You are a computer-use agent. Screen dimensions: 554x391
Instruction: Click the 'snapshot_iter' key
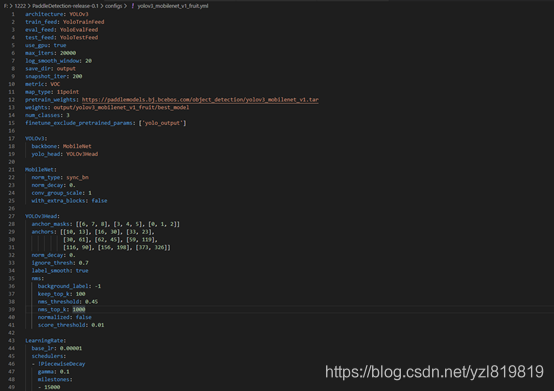tap(46, 76)
